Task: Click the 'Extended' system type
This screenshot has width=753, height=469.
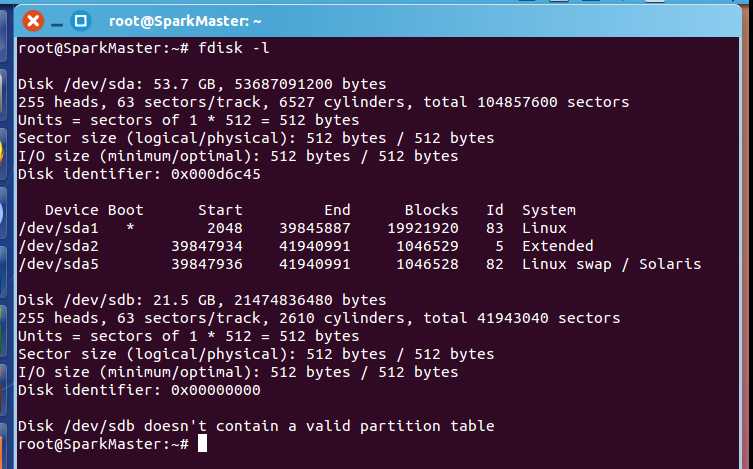Action: (558, 246)
